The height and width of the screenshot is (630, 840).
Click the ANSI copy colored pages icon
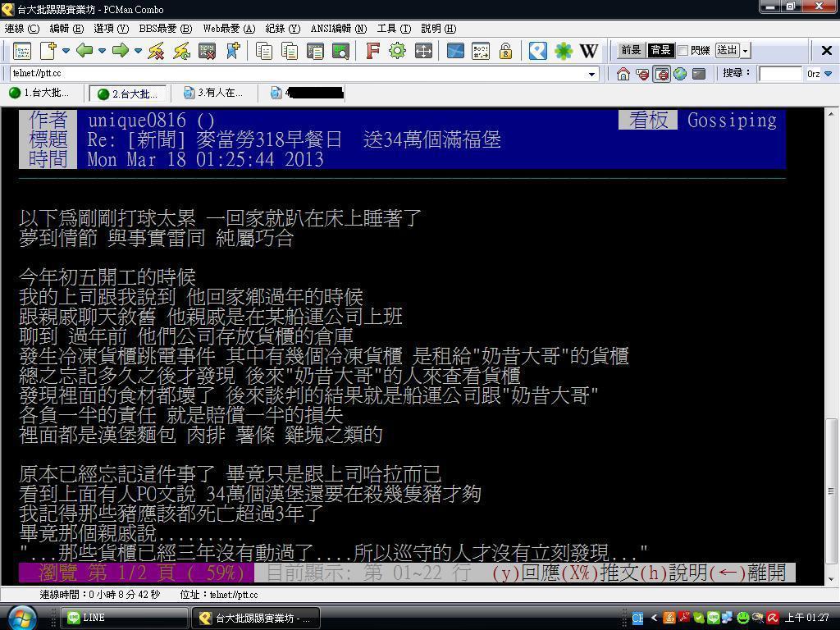click(290, 51)
